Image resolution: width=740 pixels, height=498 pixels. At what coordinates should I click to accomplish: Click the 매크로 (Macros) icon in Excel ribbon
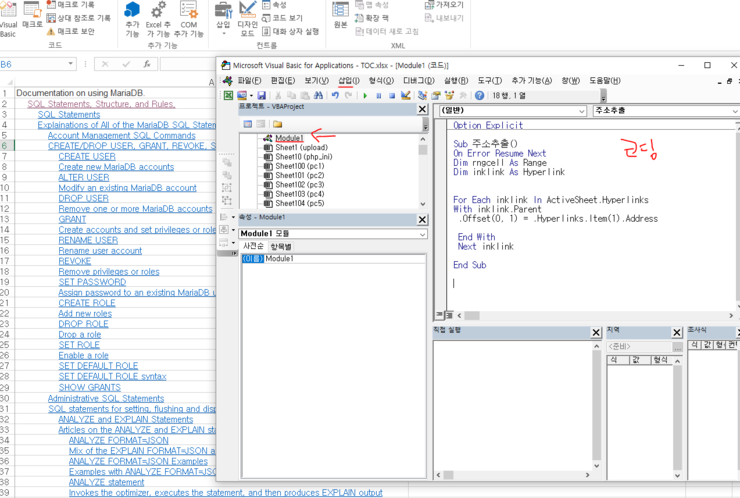(32, 16)
